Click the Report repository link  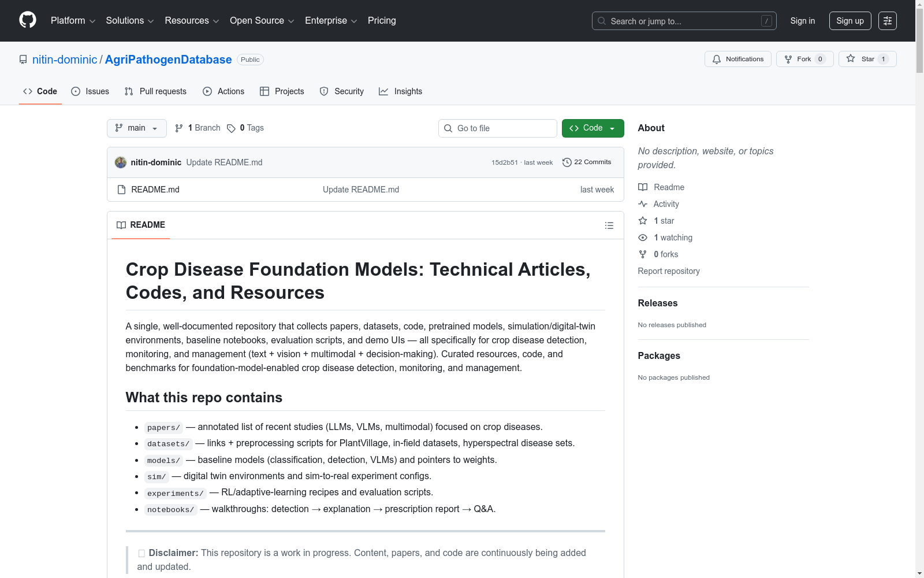(669, 271)
